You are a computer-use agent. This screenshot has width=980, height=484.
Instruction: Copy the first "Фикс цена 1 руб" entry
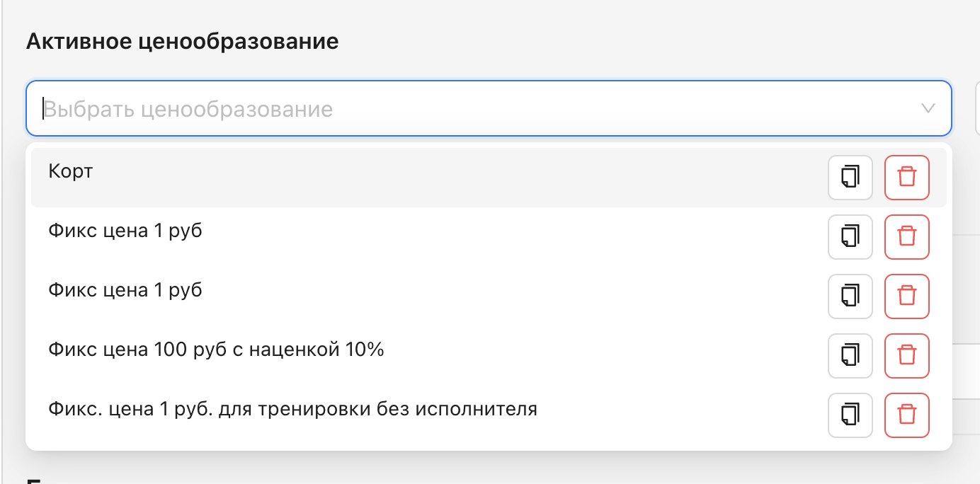(850, 237)
